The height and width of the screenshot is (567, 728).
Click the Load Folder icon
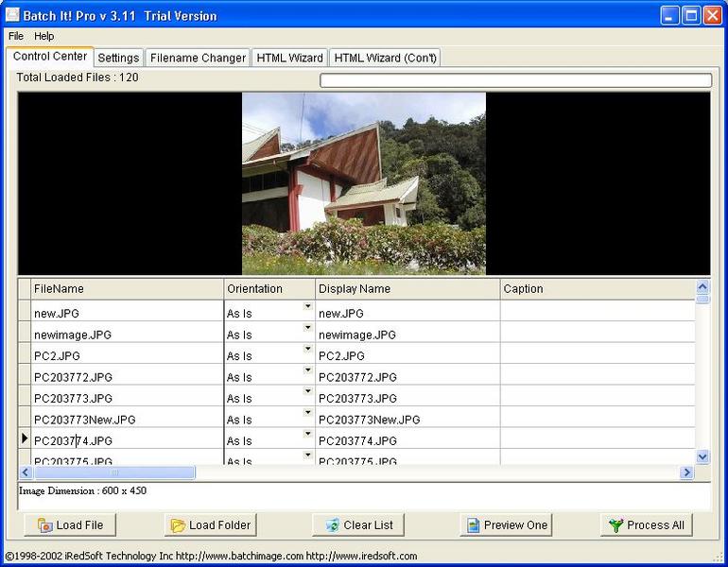tap(178, 525)
